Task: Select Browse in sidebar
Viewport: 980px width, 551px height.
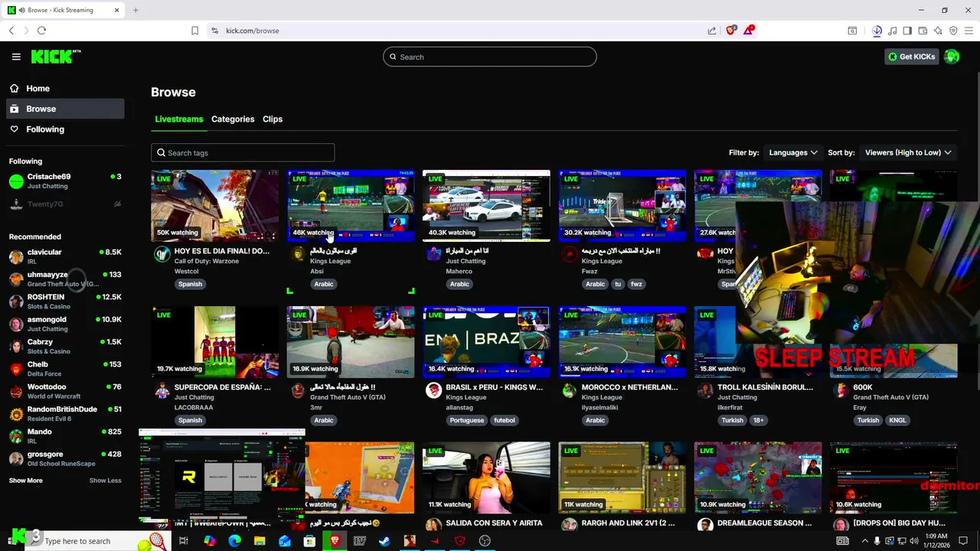Action: pyautogui.click(x=65, y=109)
